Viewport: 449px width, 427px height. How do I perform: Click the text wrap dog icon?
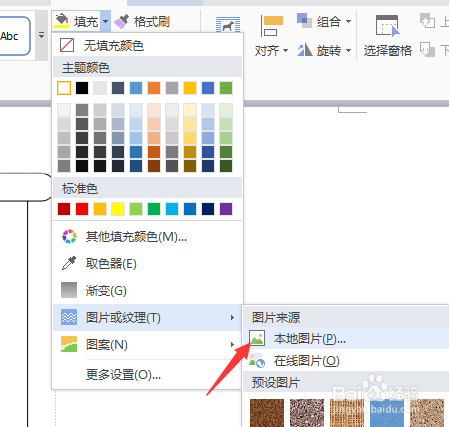(228, 25)
